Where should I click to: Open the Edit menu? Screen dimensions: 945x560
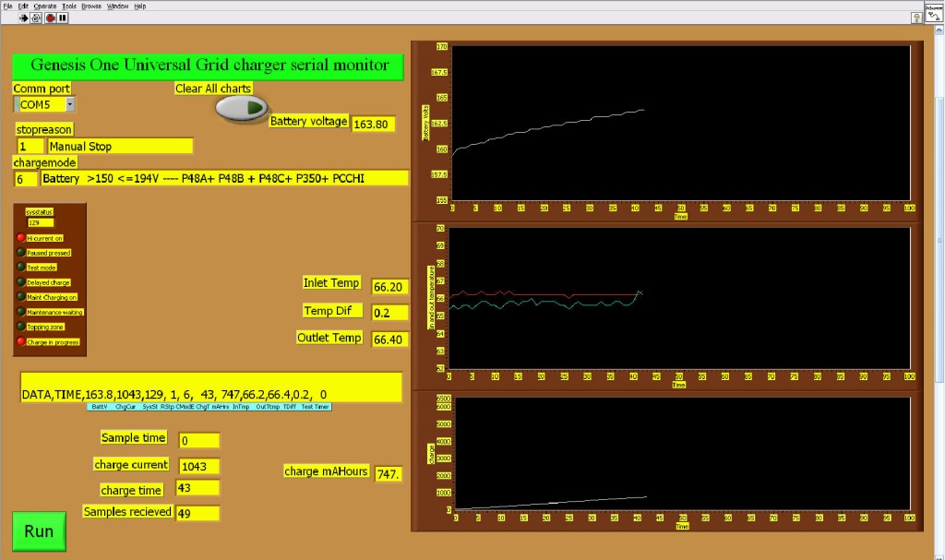point(23,6)
